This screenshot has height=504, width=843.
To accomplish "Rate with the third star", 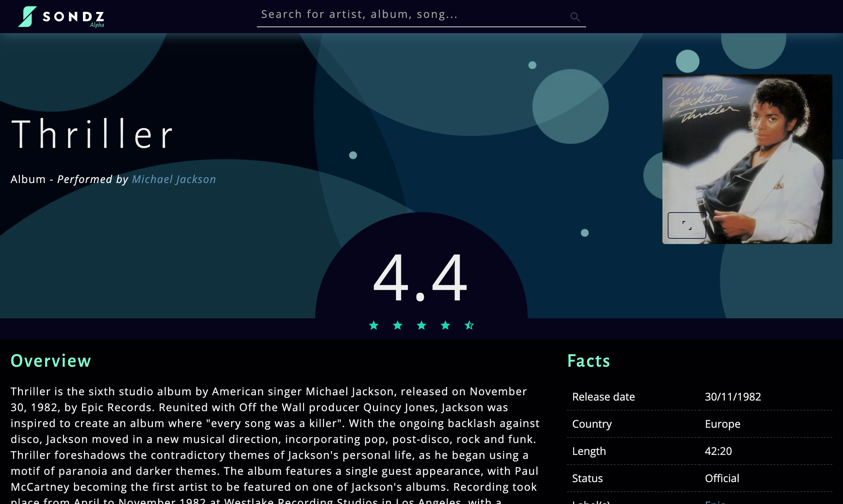I will 421,325.
